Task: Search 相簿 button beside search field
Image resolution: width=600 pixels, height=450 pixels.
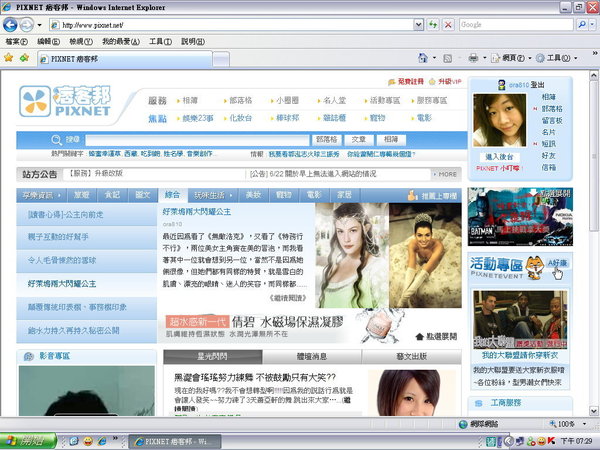Action: (391, 140)
